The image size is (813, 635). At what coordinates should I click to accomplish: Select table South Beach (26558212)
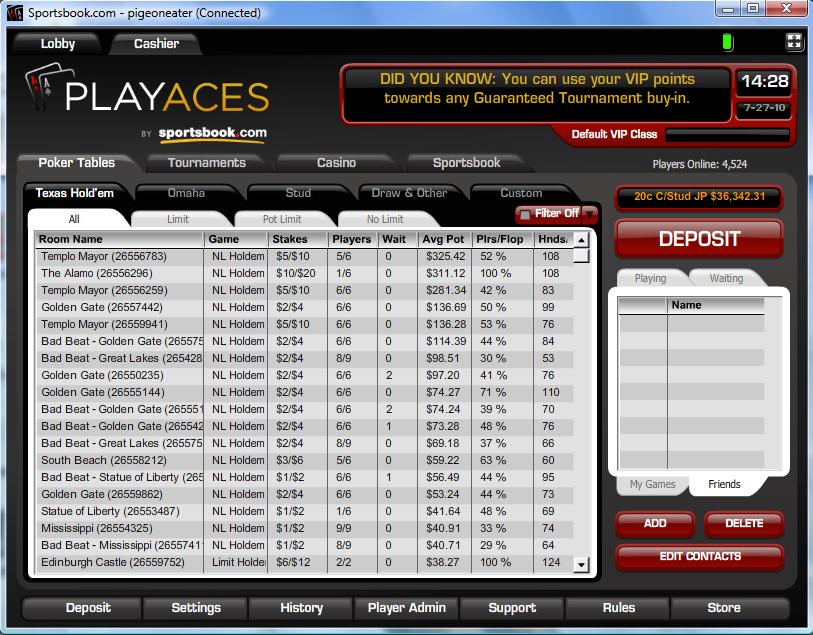[305, 460]
